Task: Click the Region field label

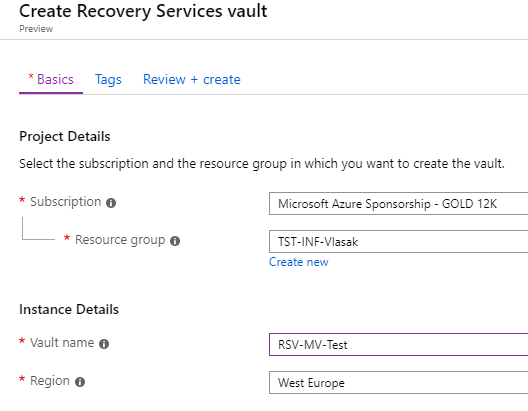Action: (50, 381)
